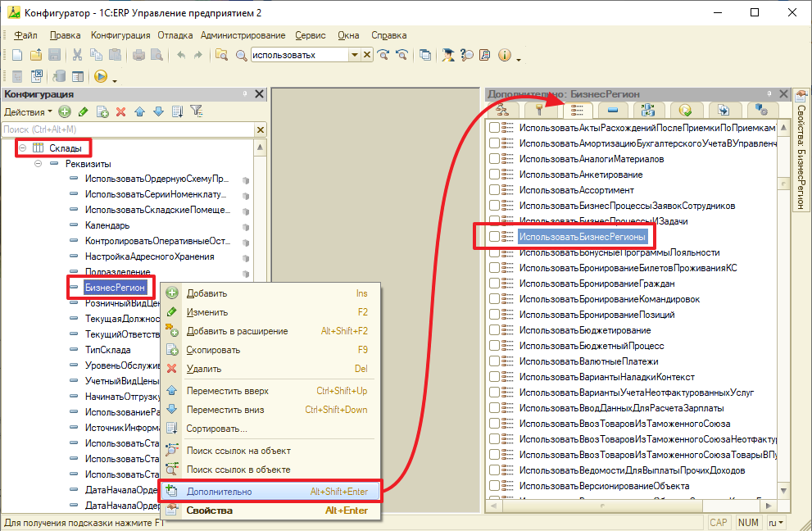The height and width of the screenshot is (531, 812).
Task: Choose Свойства in context menu
Action: (x=271, y=511)
